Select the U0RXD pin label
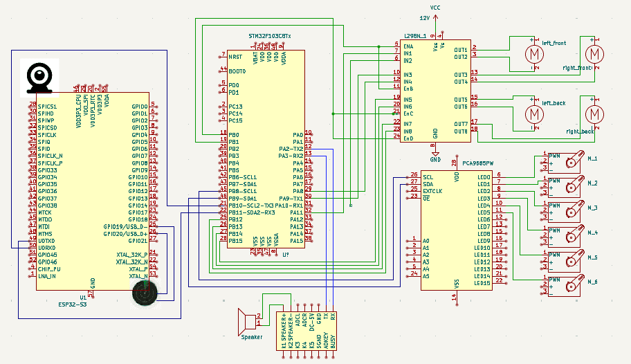631x364 pixels. 46,248
